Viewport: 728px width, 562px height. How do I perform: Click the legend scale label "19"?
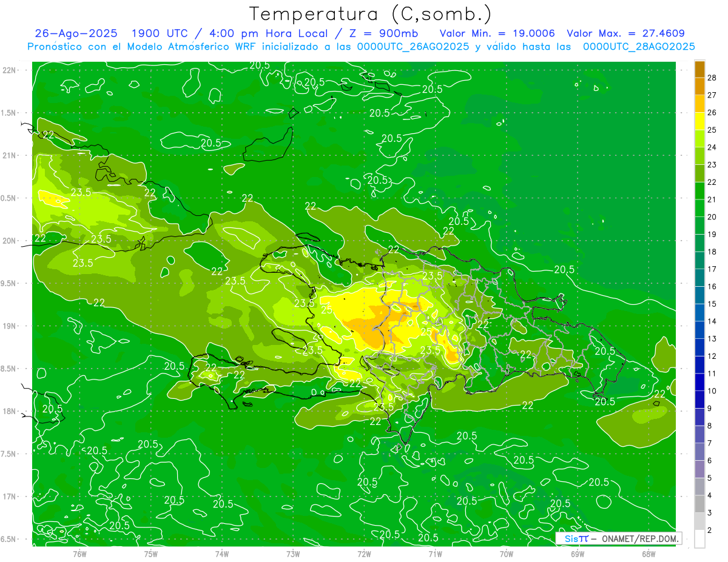712,234
